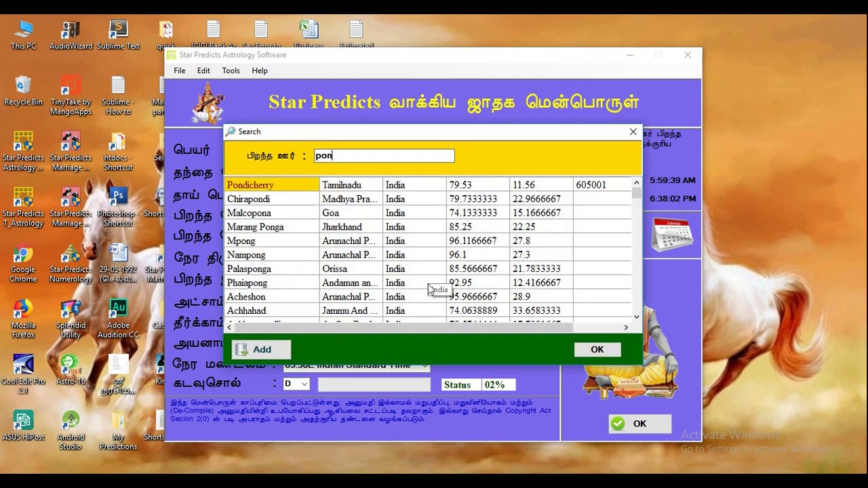Launch Star Predicts T_Astrology shortcut
868x488 pixels.
(23, 207)
